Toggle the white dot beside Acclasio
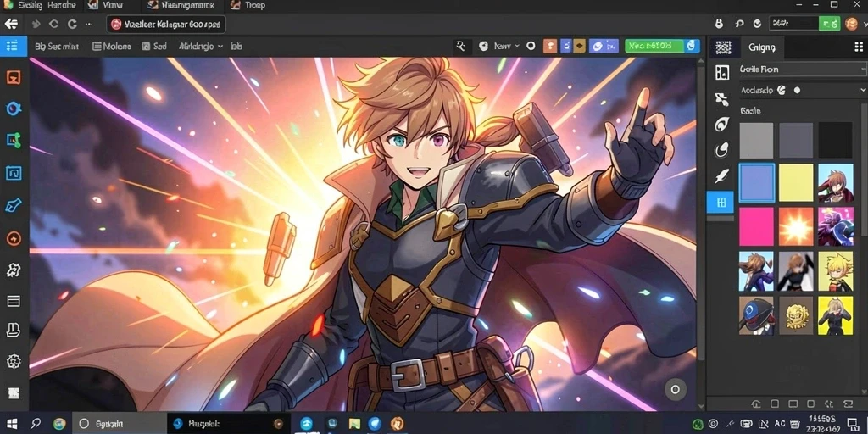 click(x=797, y=90)
